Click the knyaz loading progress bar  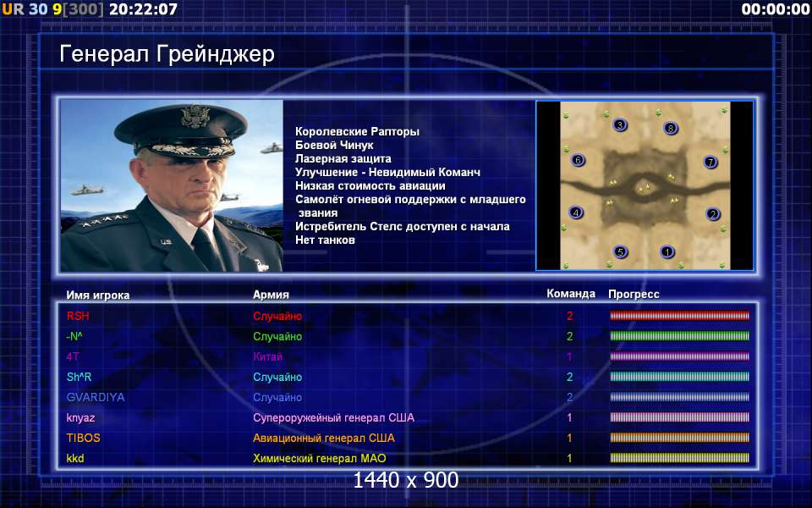coord(679,417)
